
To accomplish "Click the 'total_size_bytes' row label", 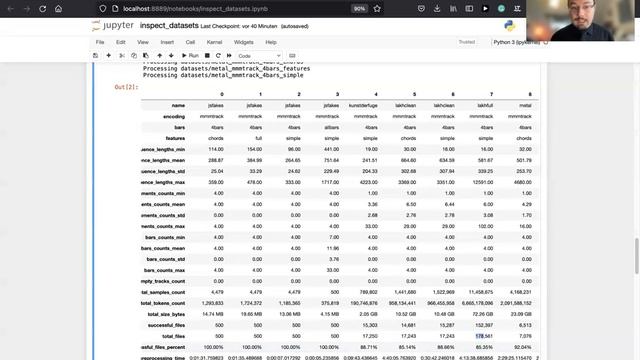I will click(166, 314).
